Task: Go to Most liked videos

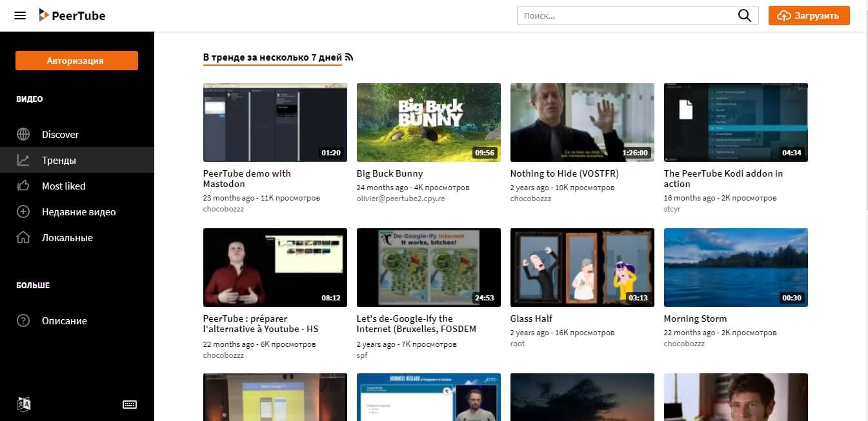Action: click(77, 186)
